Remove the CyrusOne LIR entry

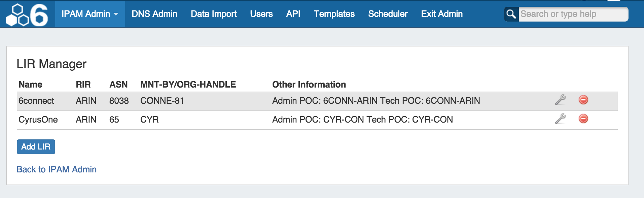[x=583, y=119]
